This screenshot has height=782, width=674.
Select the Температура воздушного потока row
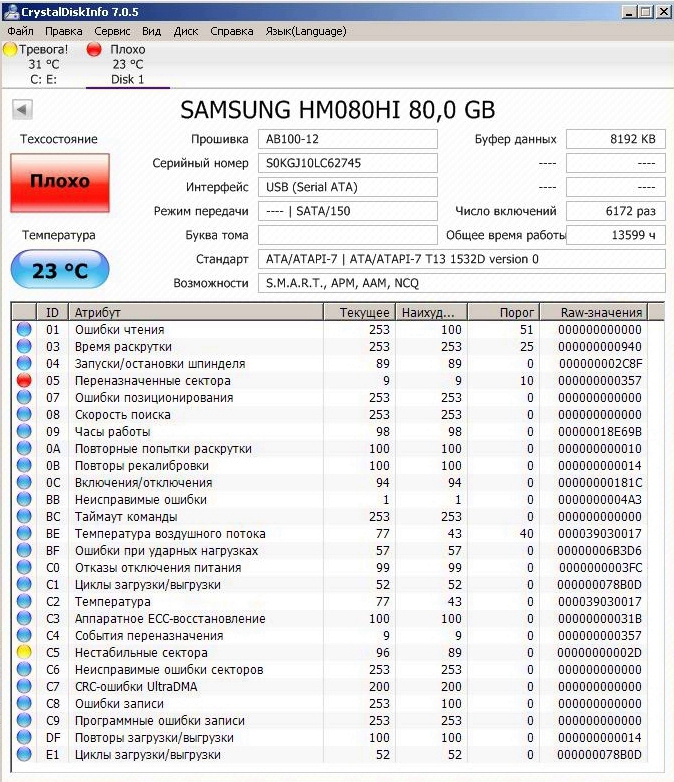tap(329, 534)
